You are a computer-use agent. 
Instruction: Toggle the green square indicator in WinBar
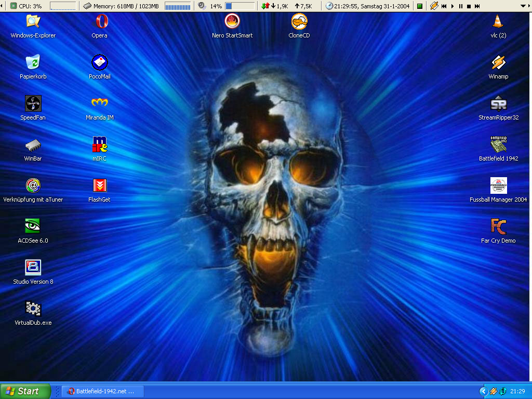pos(420,6)
